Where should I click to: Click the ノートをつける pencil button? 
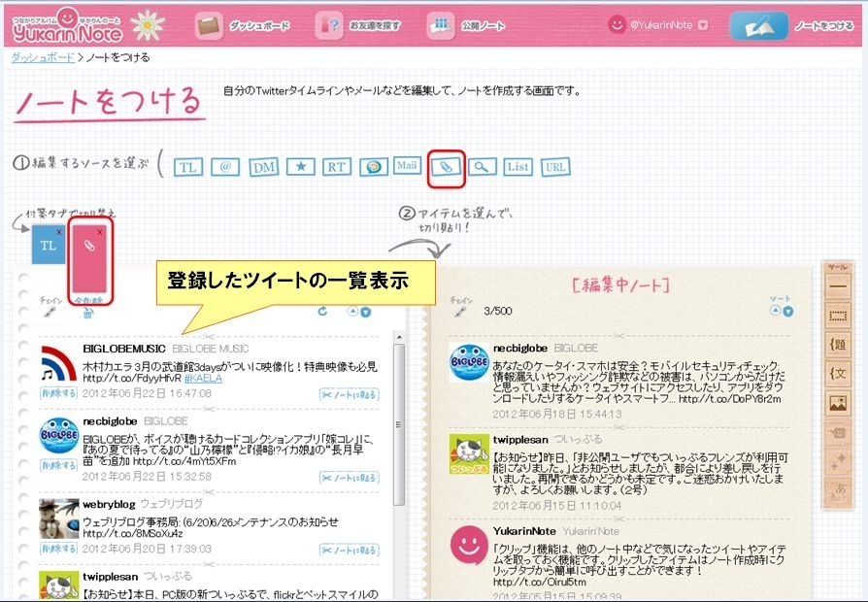pos(759,25)
